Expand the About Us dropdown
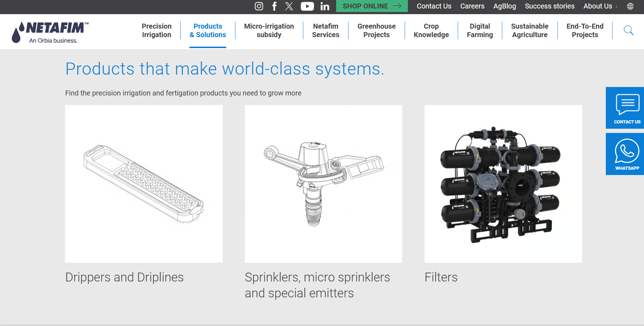 coord(600,6)
